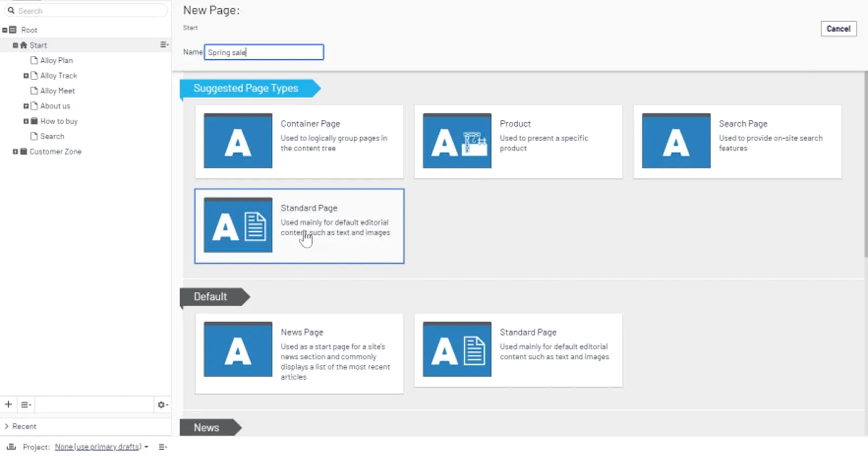Select the Search Page type title
Image resolution: width=868 pixels, height=456 pixels.
[743, 124]
